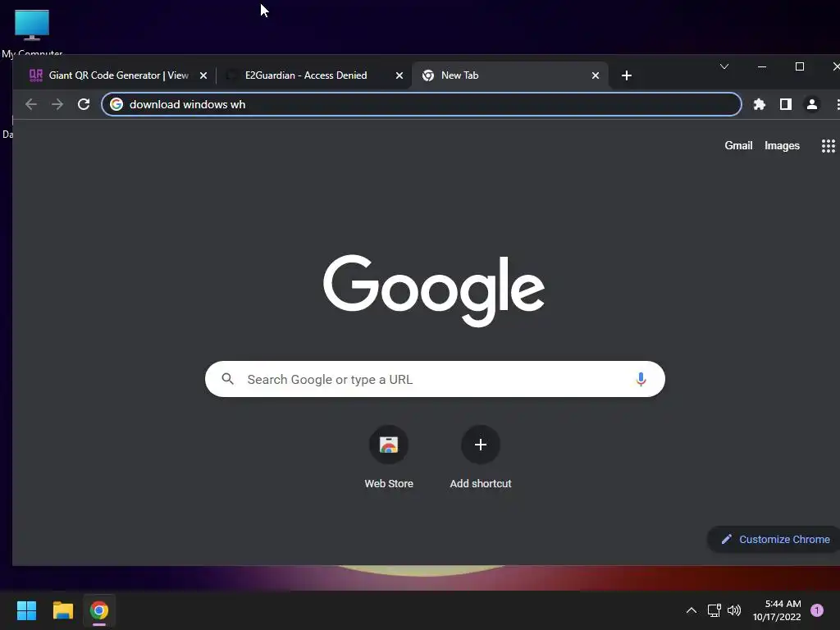Select My Computer desktop icon

(x=32, y=32)
